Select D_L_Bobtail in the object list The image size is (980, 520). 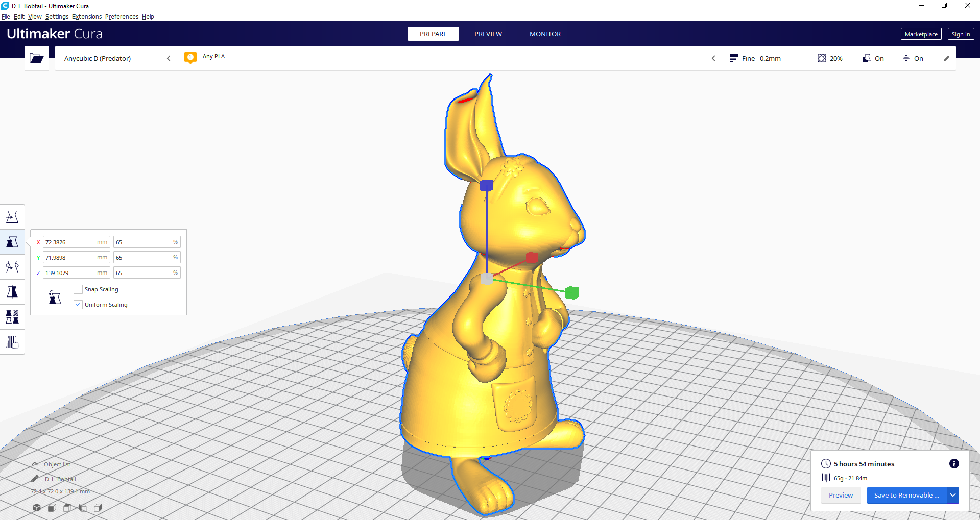60,479
